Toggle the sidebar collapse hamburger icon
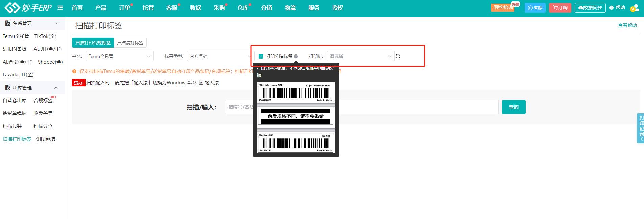 point(60,8)
